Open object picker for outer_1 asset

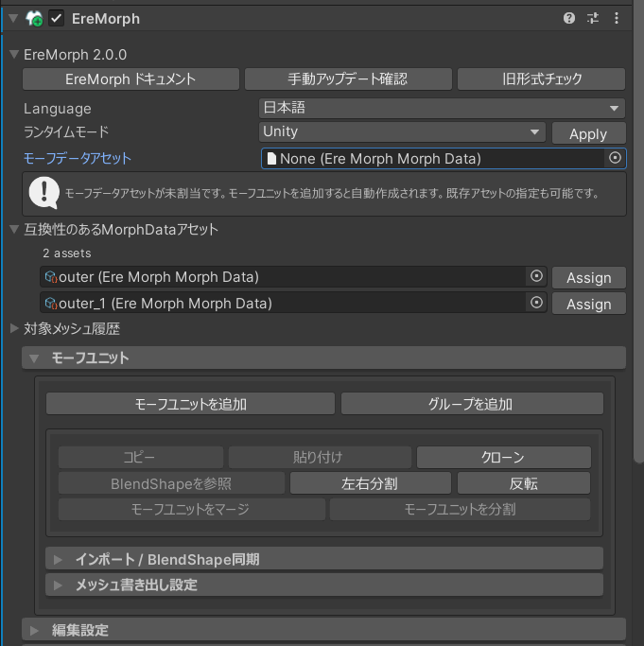tap(536, 303)
